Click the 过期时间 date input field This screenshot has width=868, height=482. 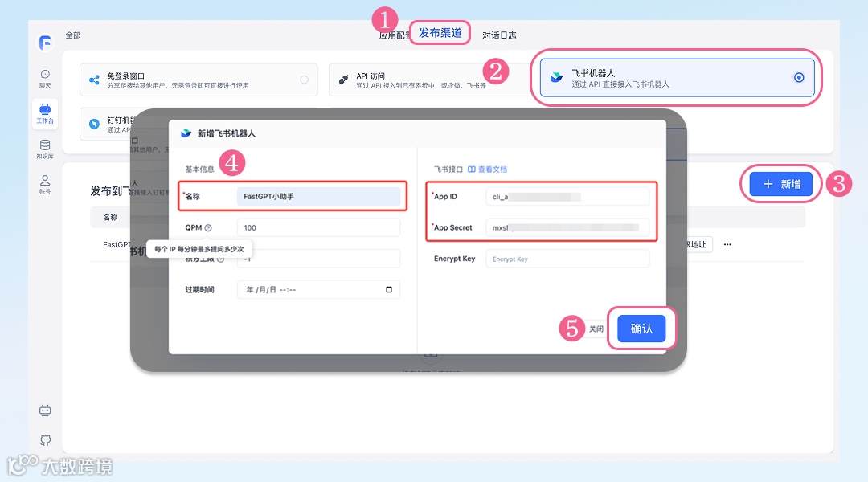[x=318, y=289]
